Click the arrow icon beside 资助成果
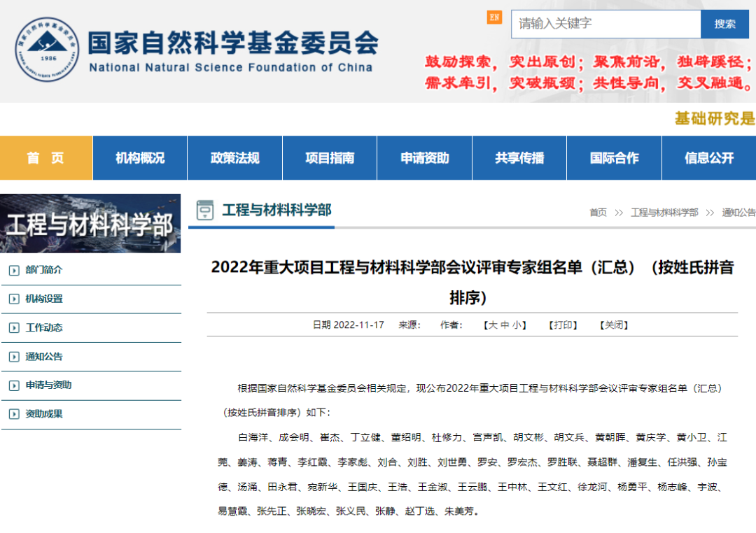The width and height of the screenshot is (756, 533). (14, 414)
